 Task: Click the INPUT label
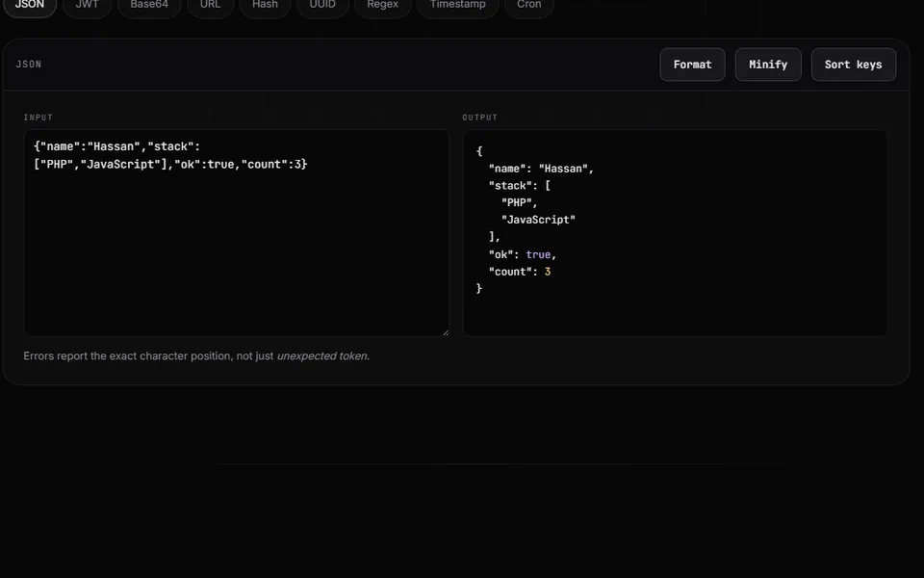[38, 118]
